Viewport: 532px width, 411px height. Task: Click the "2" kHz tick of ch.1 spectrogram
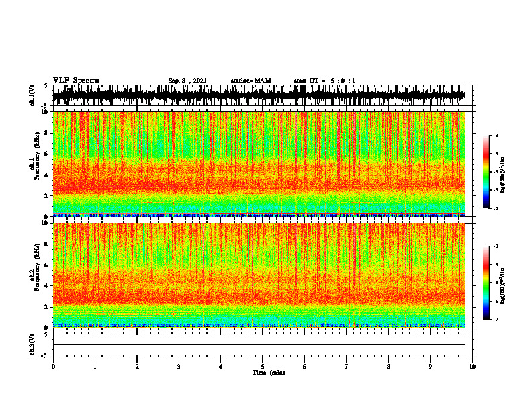tap(47, 196)
